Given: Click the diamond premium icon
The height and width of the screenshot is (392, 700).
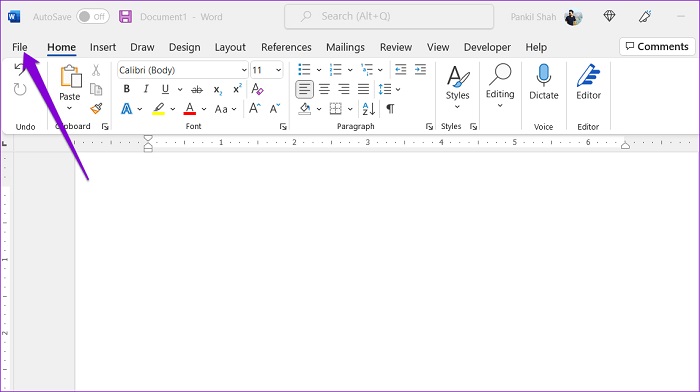Looking at the screenshot, I should 609,17.
